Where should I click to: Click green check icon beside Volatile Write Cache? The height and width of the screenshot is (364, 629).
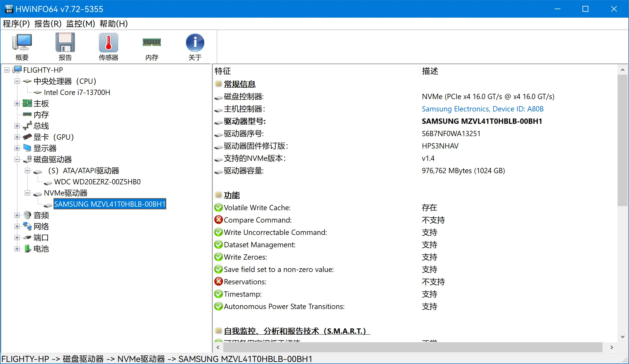tap(219, 207)
